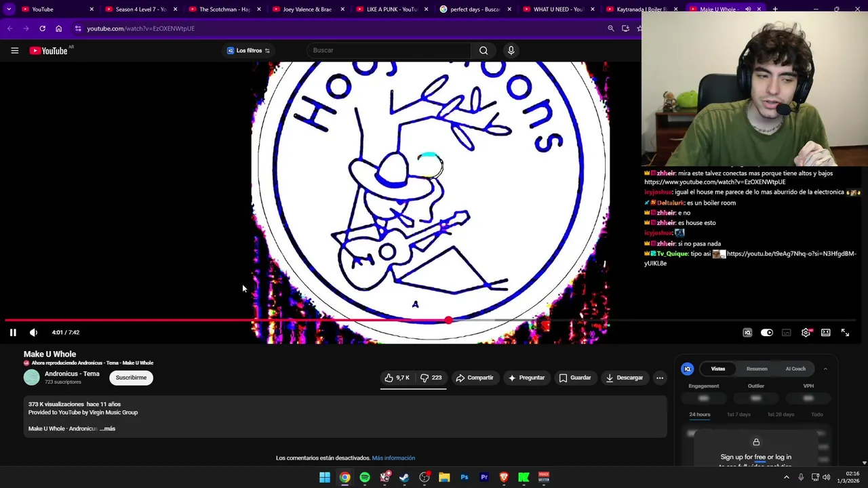Choose the Todo period tab
This screenshot has width=868, height=488.
click(817, 414)
